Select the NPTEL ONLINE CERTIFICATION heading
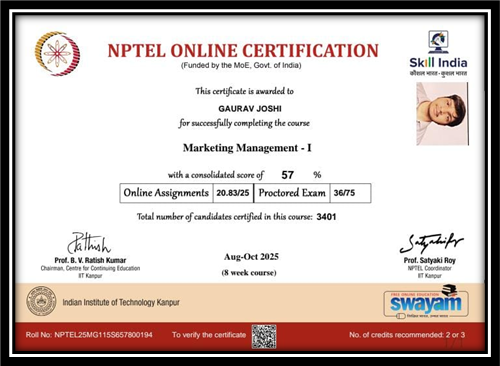Screen dimensions: 500x366 coord(243,51)
